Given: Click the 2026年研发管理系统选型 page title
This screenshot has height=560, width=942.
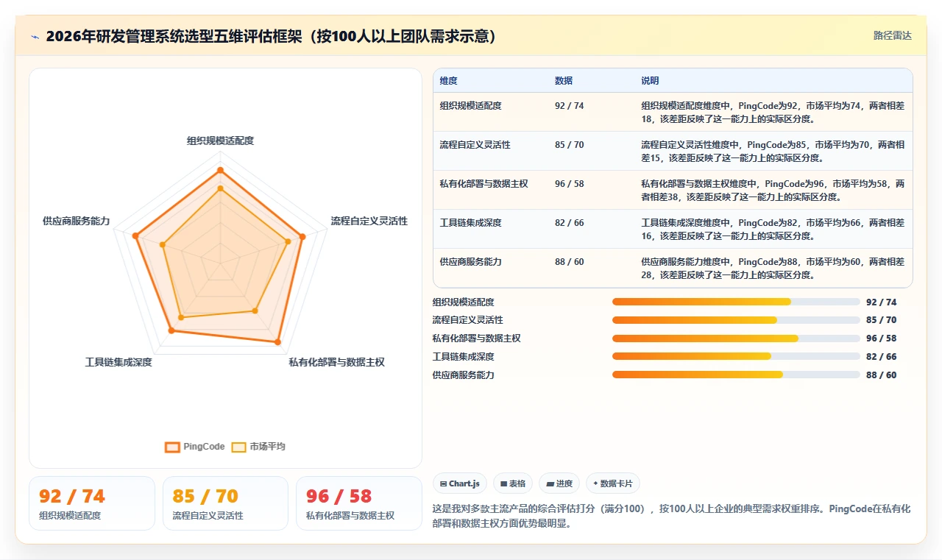Looking at the screenshot, I should pos(271,36).
